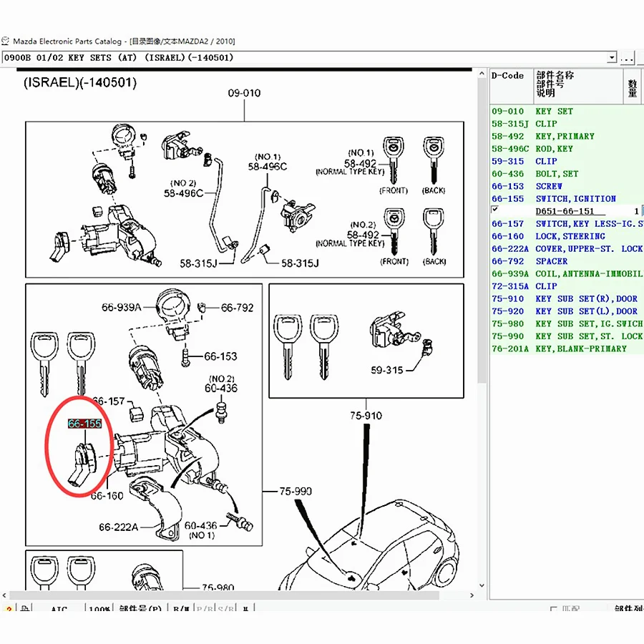The height and width of the screenshot is (644, 644).
Task: Click the 数量 column header
Action: pos(633,86)
